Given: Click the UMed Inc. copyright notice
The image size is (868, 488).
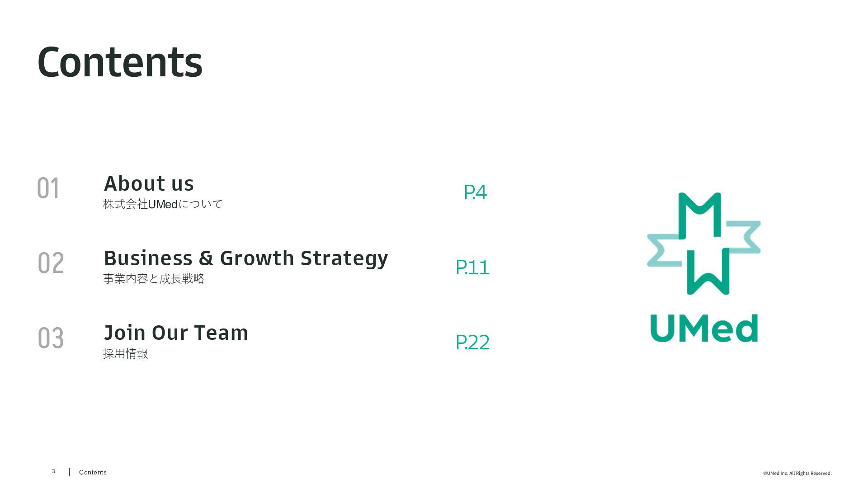Looking at the screenshot, I should pos(797,473).
